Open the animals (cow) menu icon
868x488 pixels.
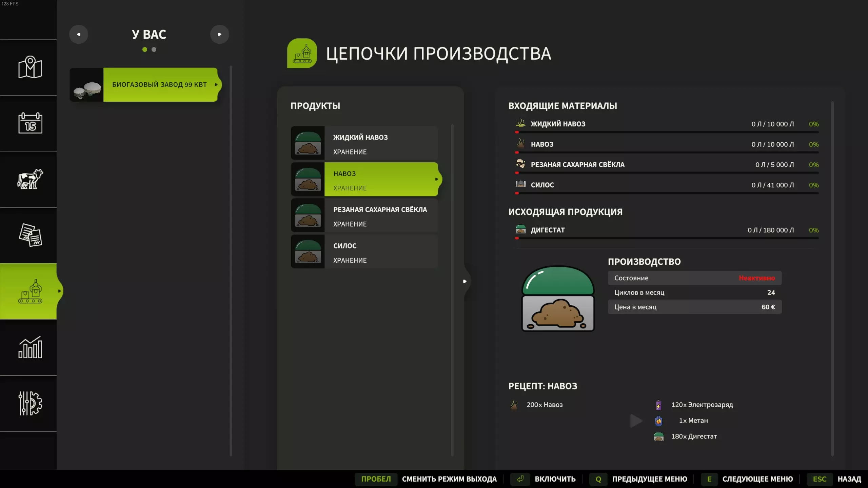pos(30,179)
